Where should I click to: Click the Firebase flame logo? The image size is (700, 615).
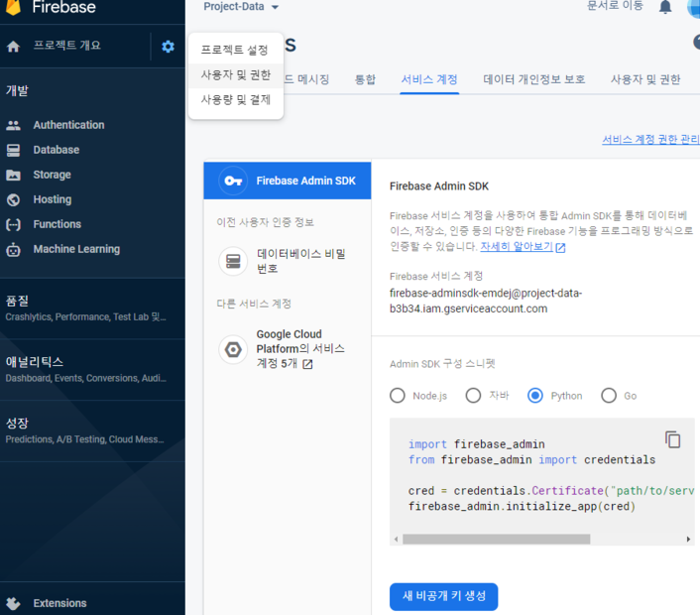coord(14,7)
